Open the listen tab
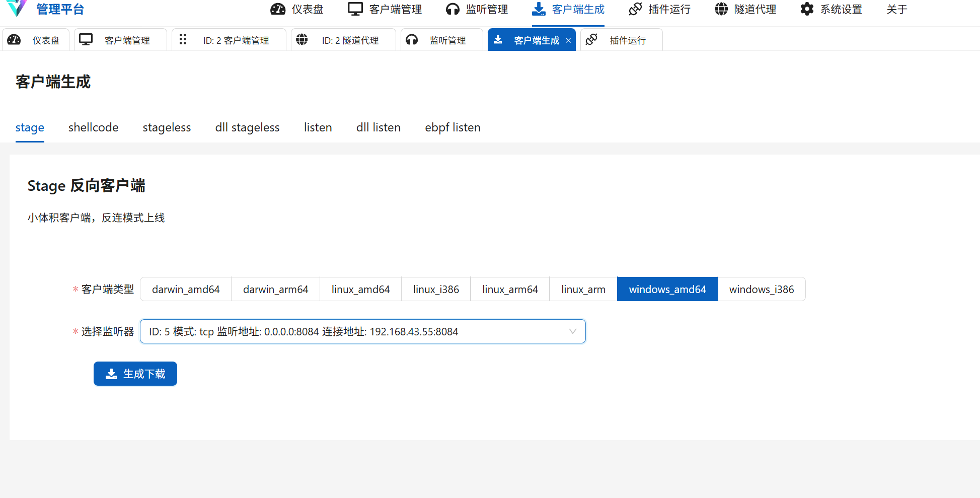Viewport: 980px width, 498px height. click(318, 127)
